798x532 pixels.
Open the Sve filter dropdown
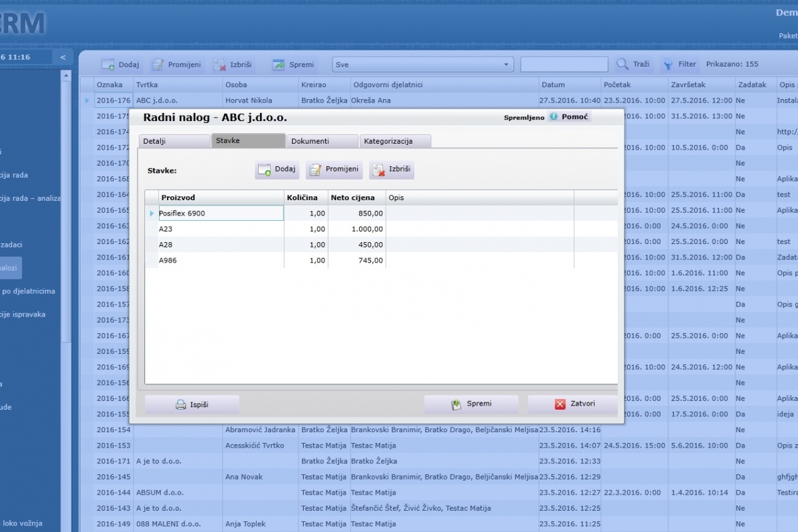423,65
